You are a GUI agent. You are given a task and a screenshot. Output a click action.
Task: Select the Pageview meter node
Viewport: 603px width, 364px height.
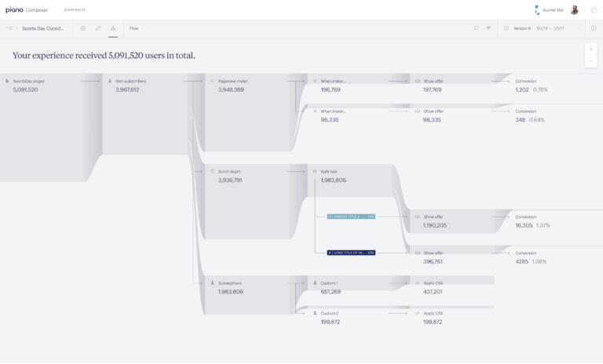point(231,81)
